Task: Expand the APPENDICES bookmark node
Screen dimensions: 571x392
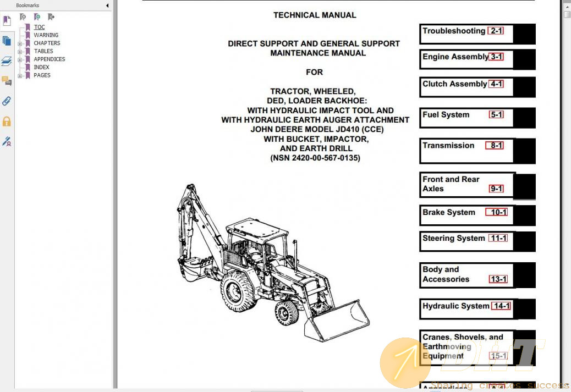Action: tap(20, 60)
